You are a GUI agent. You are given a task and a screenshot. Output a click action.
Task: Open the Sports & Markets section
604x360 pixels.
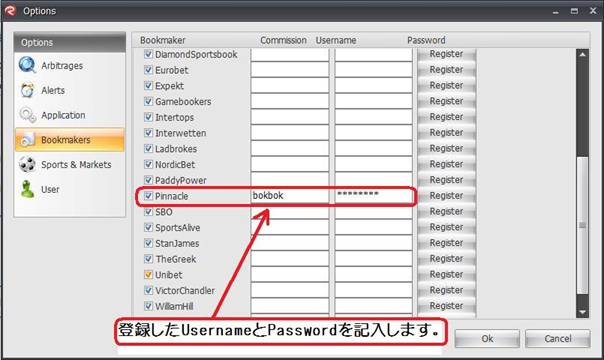(x=70, y=165)
